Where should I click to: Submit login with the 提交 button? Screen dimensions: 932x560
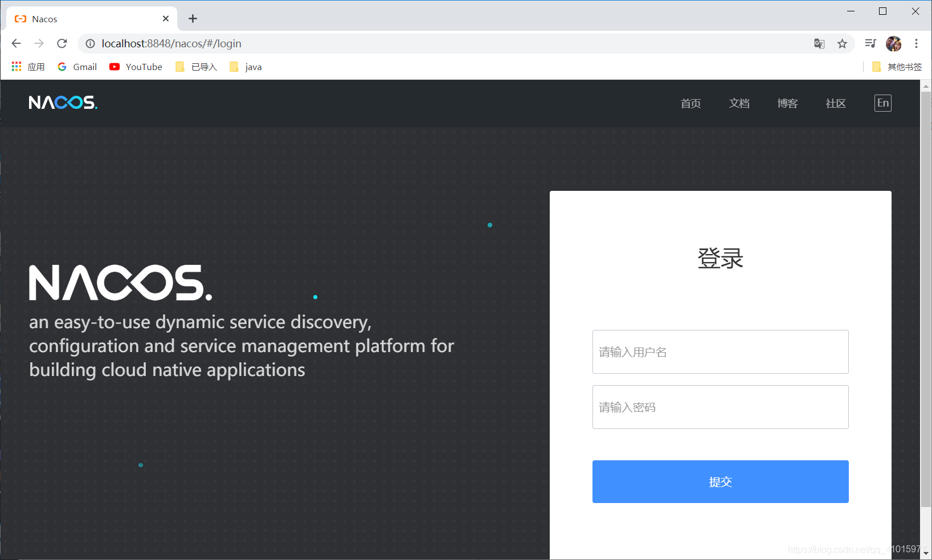coord(721,481)
